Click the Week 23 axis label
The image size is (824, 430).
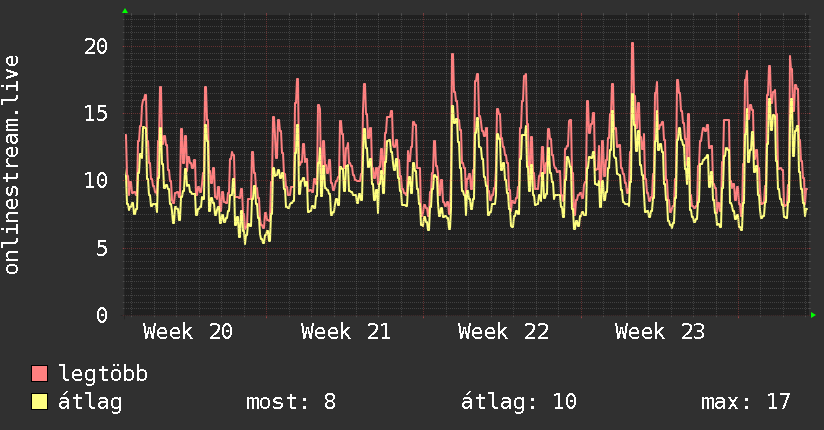(660, 332)
